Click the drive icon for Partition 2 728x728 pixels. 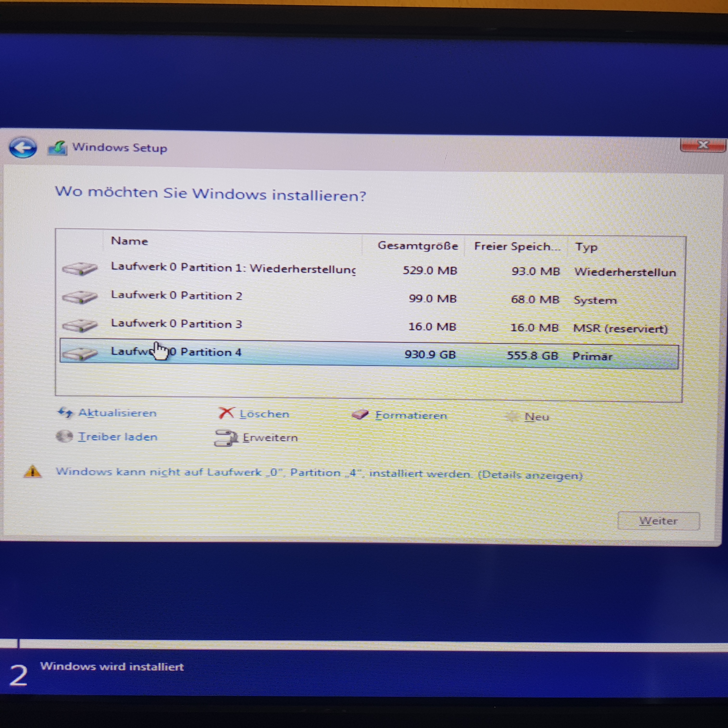click(80, 297)
